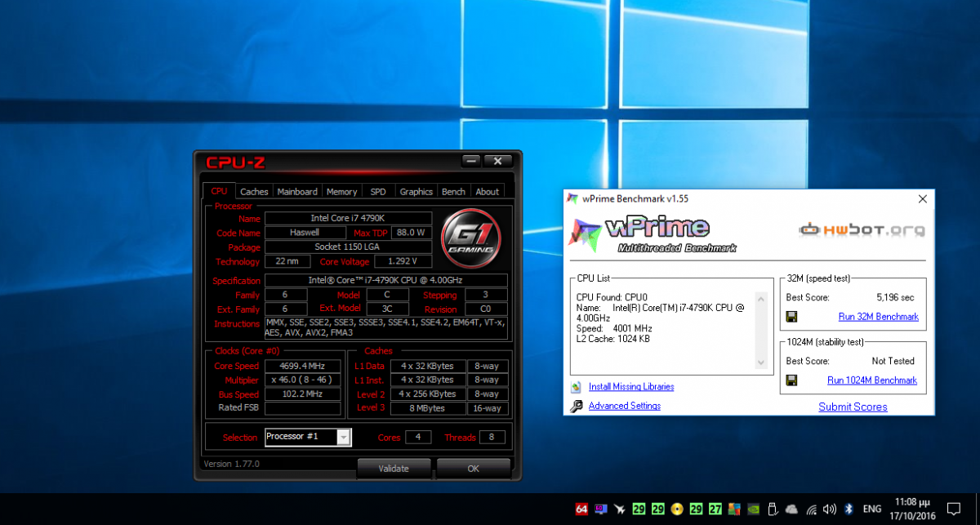Minimize the CPU-Z window
The image size is (980, 525).
click(x=470, y=160)
